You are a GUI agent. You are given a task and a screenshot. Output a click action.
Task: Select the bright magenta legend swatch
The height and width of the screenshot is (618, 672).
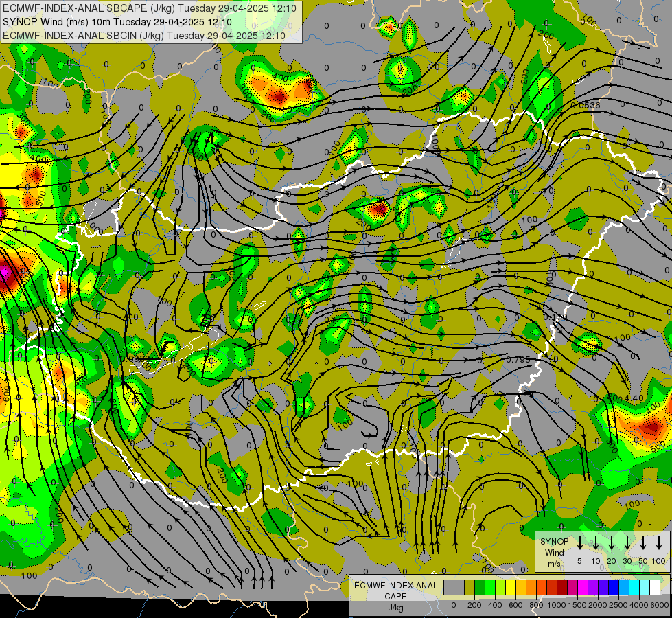tap(583, 587)
